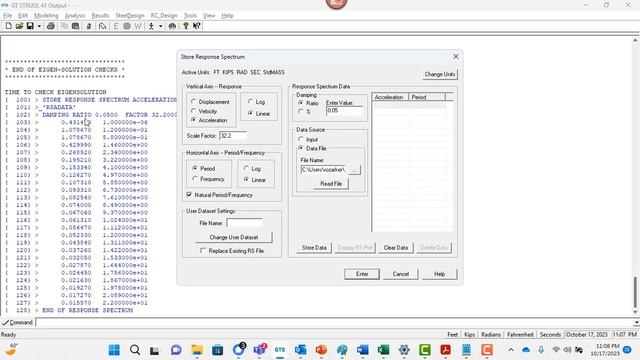
Task: Open PowerPoint from taskbar
Action: tap(321, 350)
